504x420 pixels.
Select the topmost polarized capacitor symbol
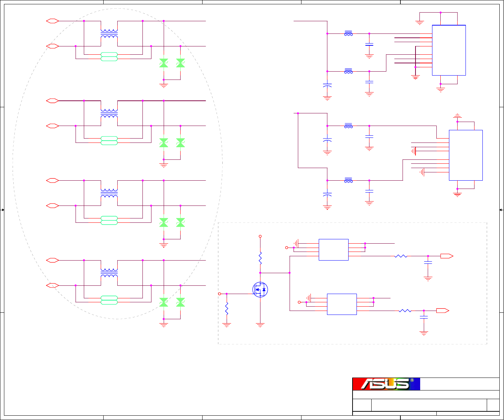[x=327, y=86]
